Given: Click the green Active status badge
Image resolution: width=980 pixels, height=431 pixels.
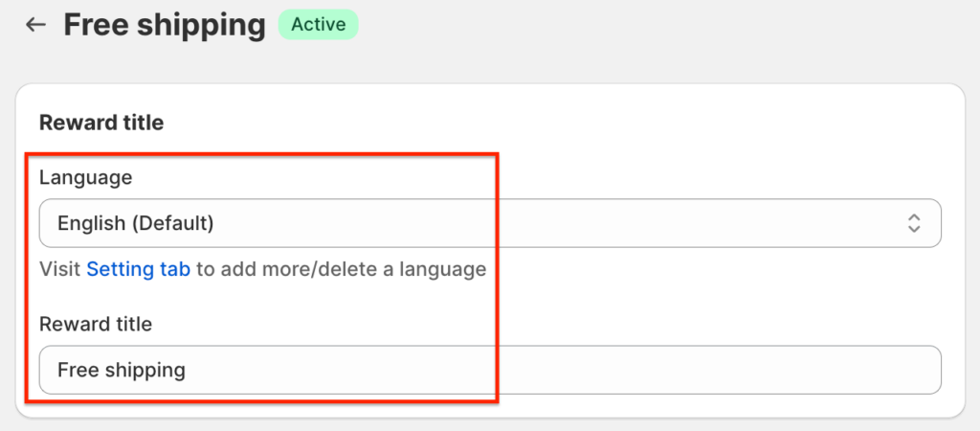Looking at the screenshot, I should pyautogui.click(x=318, y=25).
